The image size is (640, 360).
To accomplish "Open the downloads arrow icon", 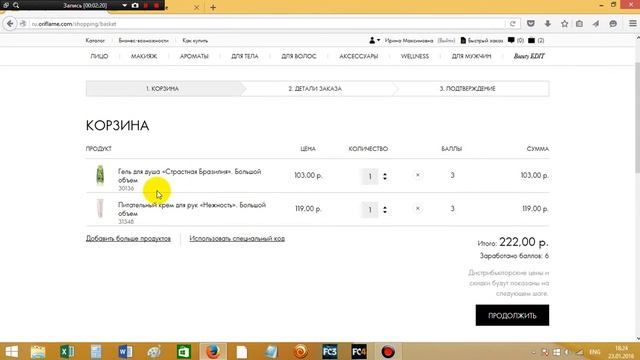I will tap(548, 24).
